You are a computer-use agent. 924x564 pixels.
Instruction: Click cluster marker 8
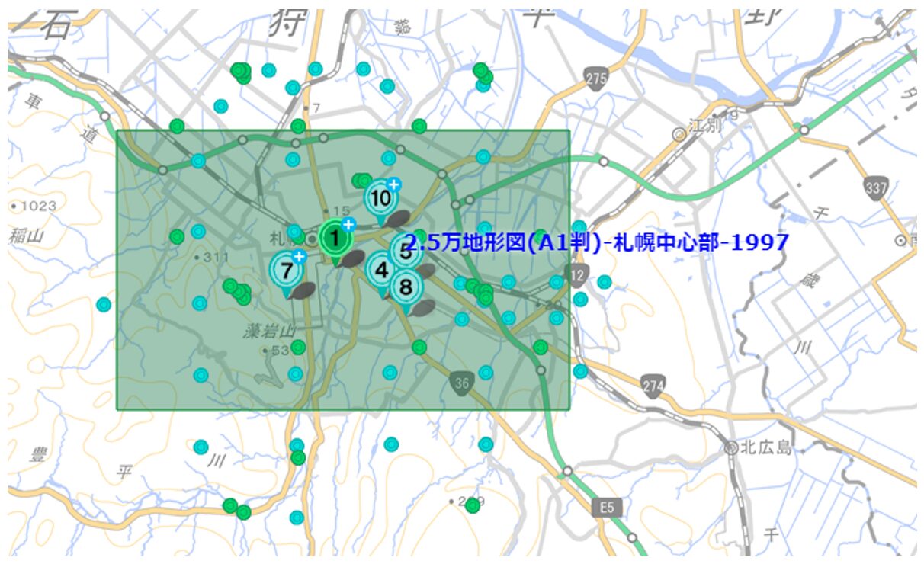point(406,286)
